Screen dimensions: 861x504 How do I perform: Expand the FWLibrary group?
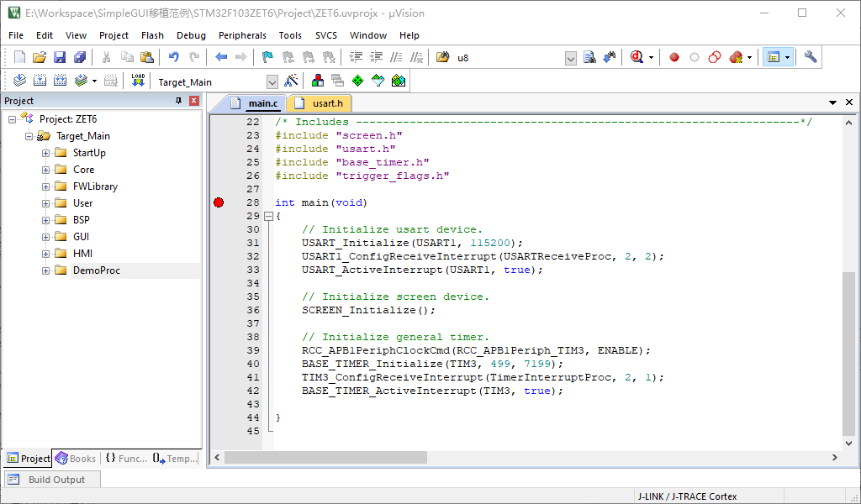pos(46,187)
